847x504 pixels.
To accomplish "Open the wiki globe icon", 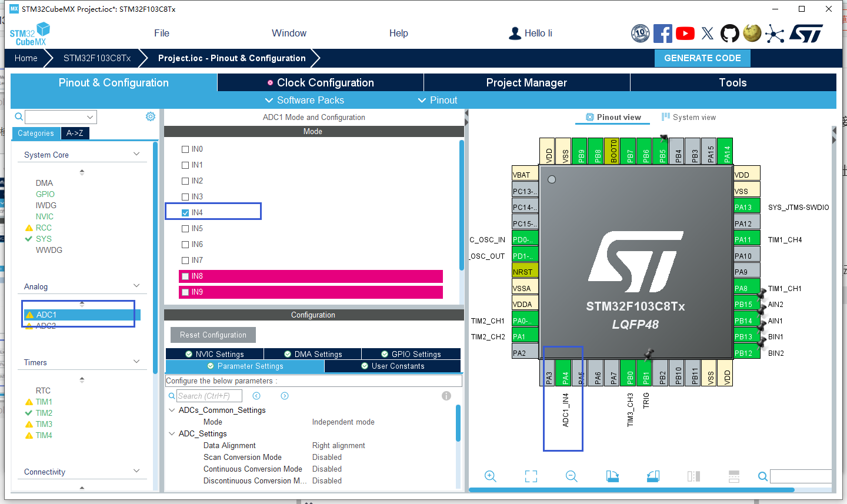I will coord(752,33).
